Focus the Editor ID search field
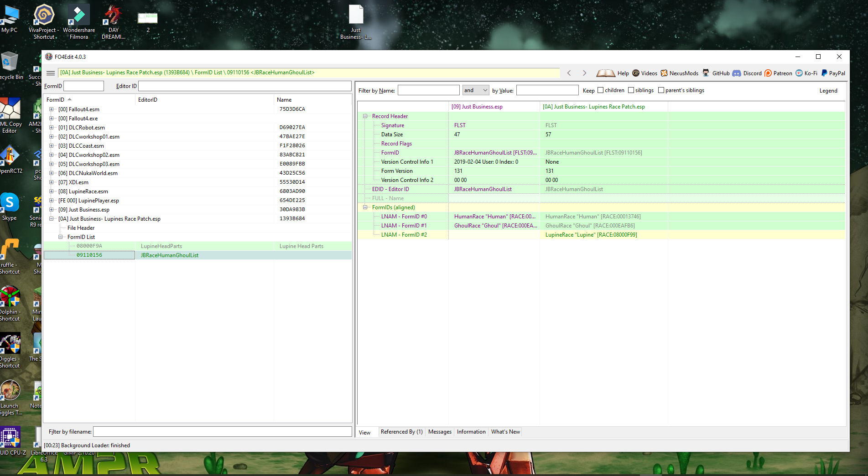This screenshot has width=868, height=476. pyautogui.click(x=245, y=86)
